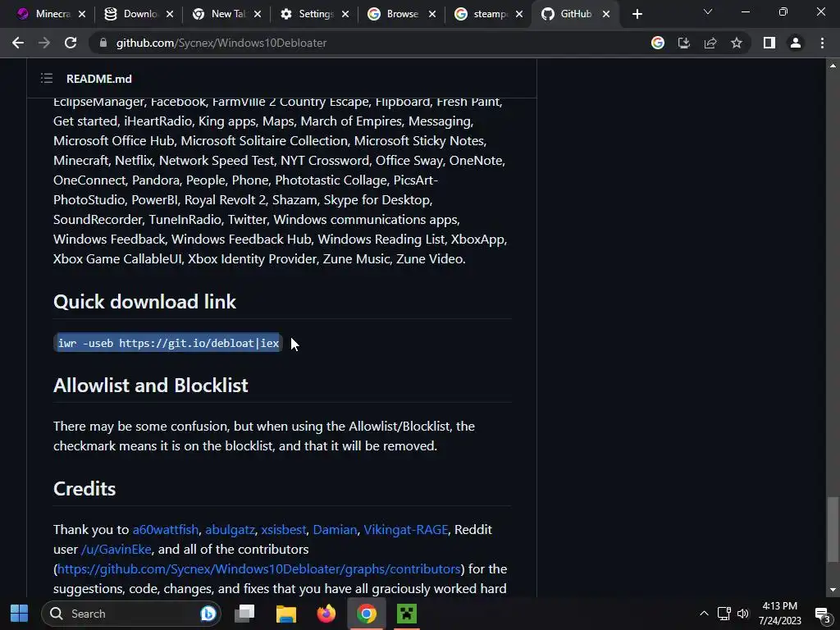Click the address bar URL

point(221,43)
